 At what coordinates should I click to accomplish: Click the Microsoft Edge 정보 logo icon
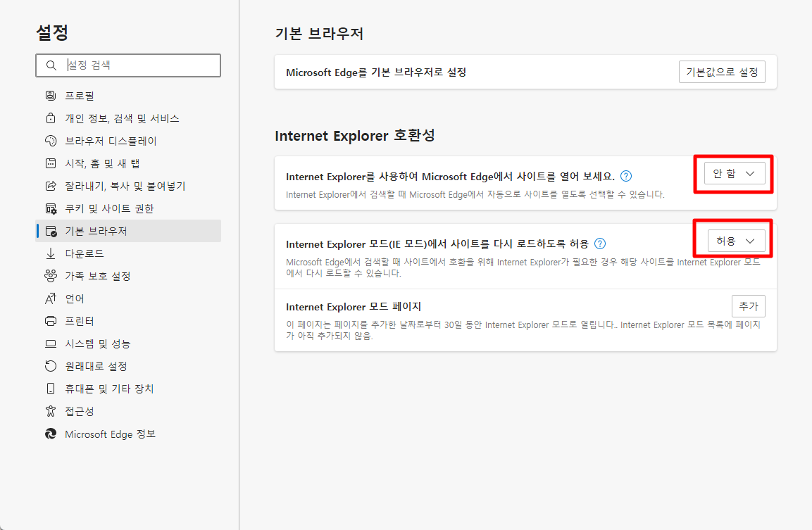point(51,434)
